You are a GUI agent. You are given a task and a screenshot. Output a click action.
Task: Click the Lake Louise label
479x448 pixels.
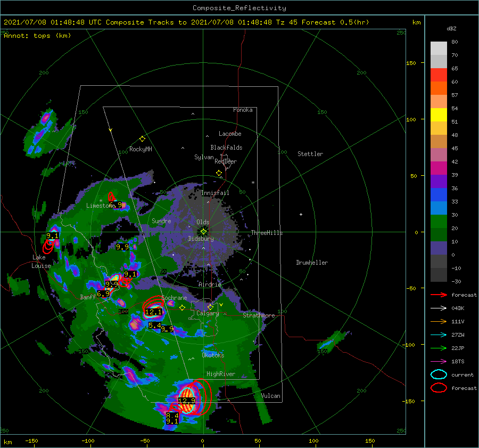coord(41,262)
